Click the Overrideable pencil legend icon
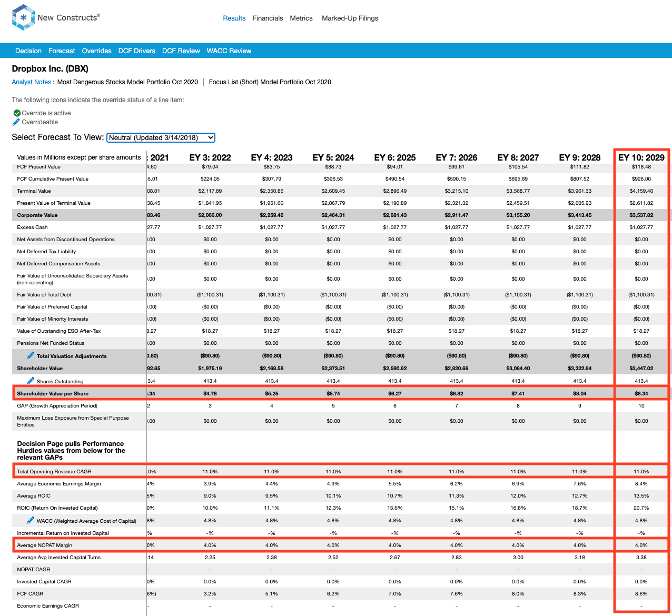The width and height of the screenshot is (672, 616). point(16,122)
